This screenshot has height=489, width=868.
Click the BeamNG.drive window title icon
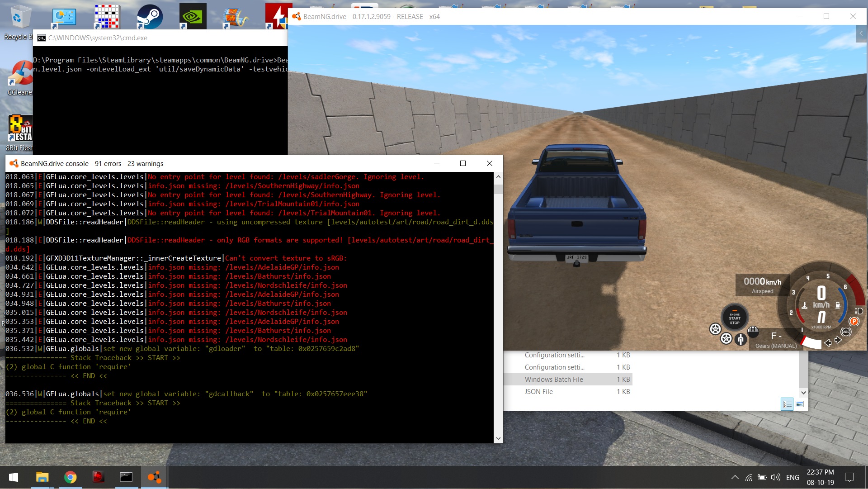coord(296,16)
